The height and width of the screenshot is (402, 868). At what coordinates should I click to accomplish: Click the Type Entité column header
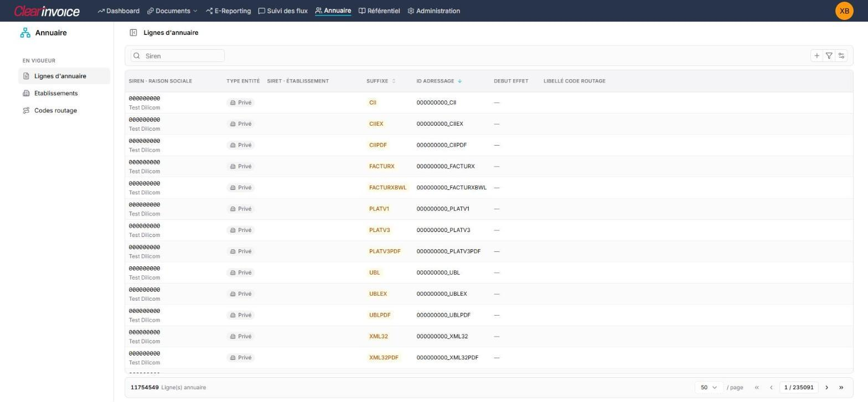coord(243,81)
